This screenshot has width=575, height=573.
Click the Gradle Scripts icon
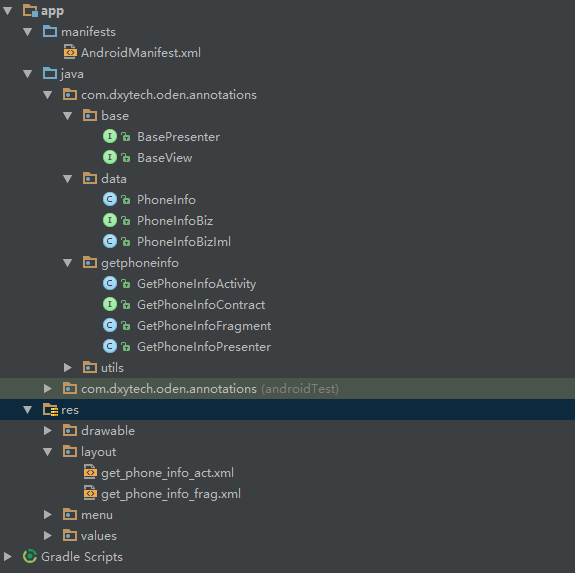point(30,556)
